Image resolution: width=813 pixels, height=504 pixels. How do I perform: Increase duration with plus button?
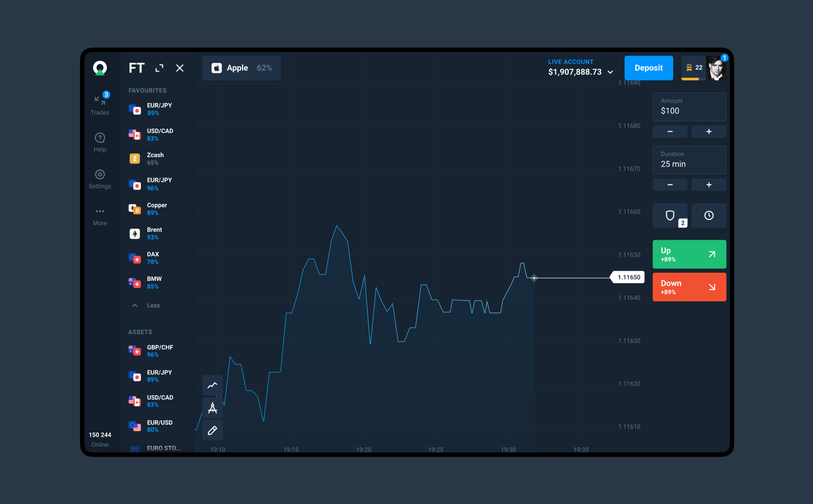click(x=709, y=185)
